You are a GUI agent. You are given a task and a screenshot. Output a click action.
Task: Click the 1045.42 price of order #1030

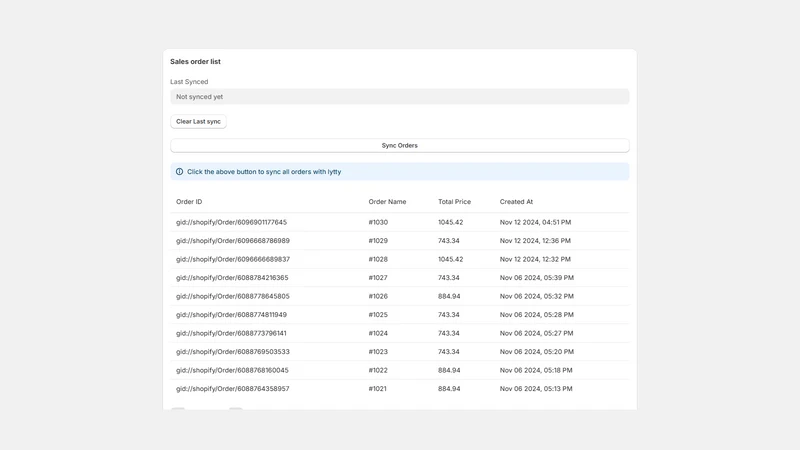click(x=451, y=222)
